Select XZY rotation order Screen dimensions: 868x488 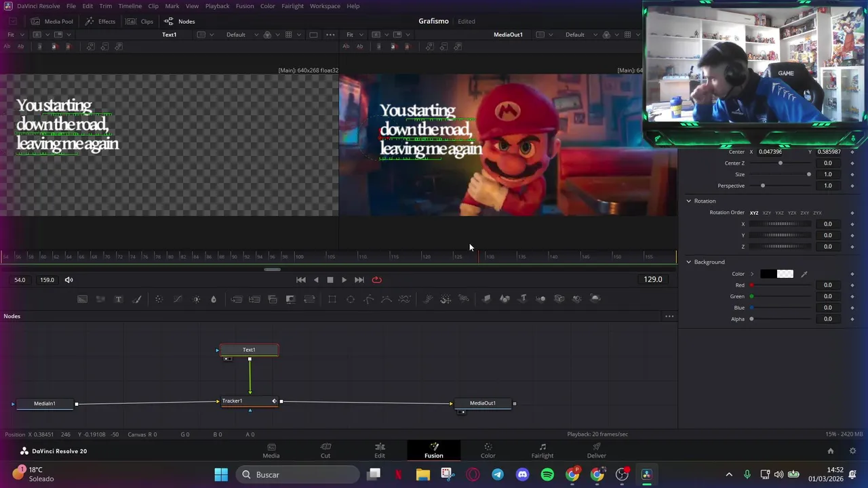click(x=766, y=213)
